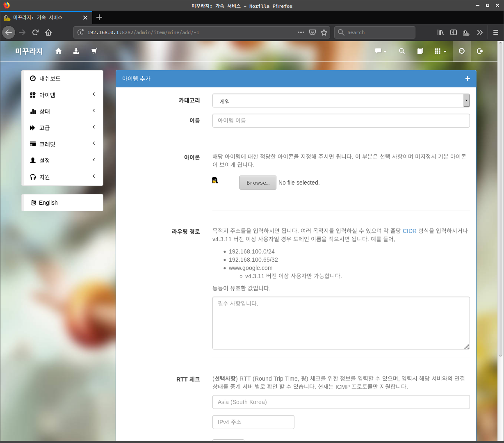Bookmark this page with the star icon
504x443 pixels.
click(x=324, y=32)
